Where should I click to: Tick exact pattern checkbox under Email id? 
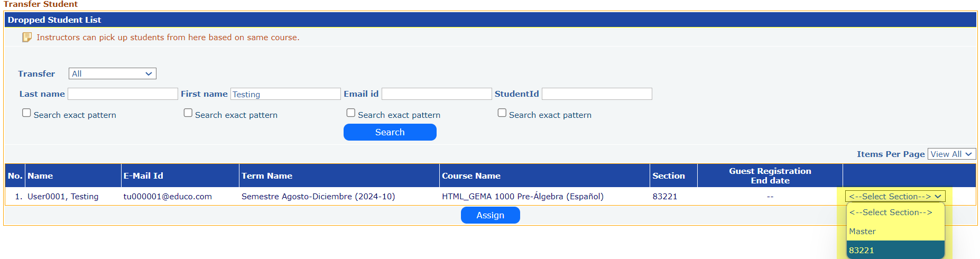click(350, 113)
